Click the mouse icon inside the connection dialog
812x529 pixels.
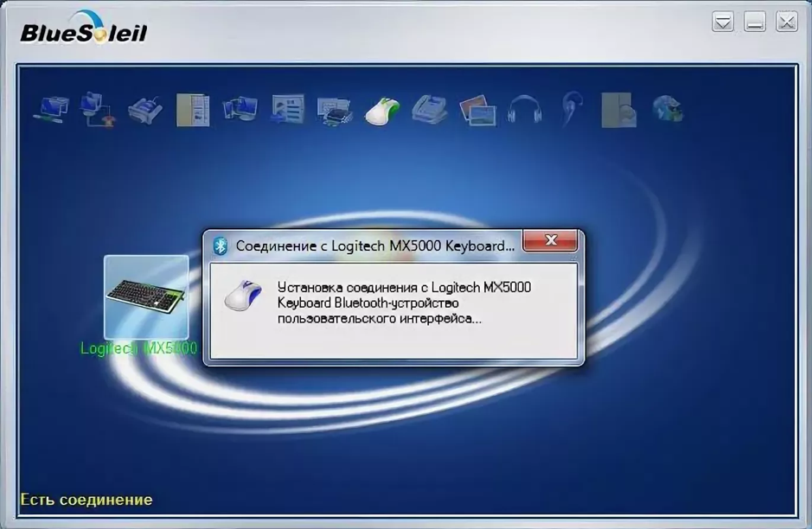[243, 296]
